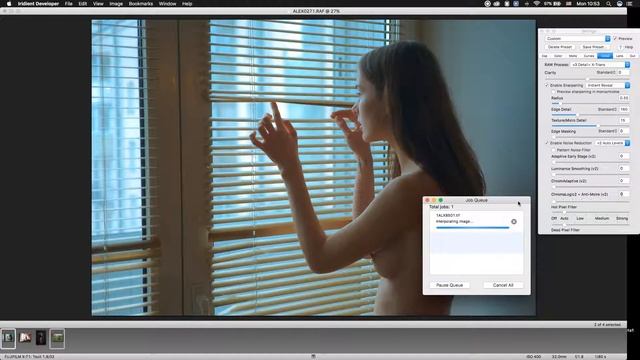Click the Radius value field
Image resolution: width=640 pixels, height=360 pixels.
click(x=623, y=98)
